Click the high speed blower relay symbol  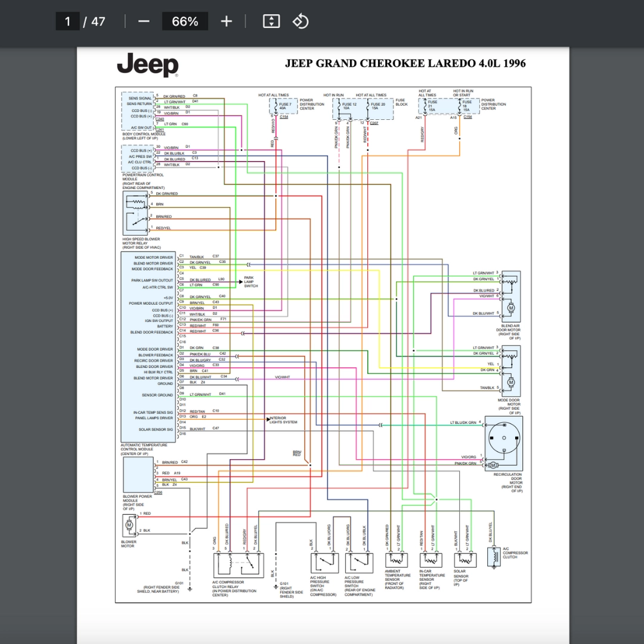point(135,213)
